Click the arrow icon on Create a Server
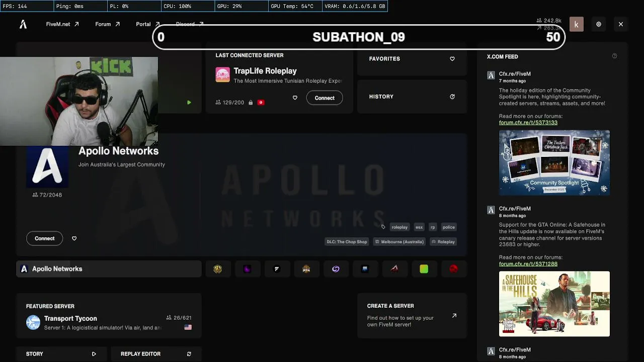This screenshot has height=362, width=644. point(454,316)
